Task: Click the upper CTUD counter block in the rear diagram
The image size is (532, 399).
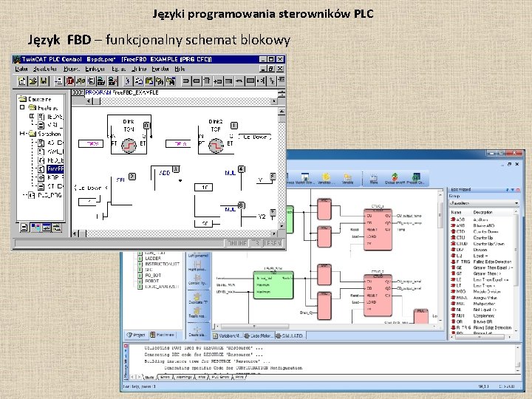Action: pos(378,229)
